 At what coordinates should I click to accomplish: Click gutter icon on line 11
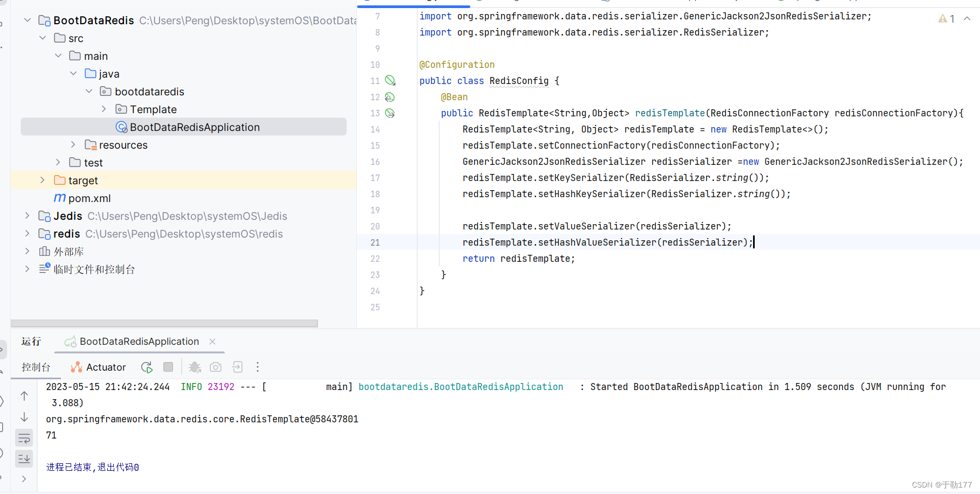(x=390, y=81)
